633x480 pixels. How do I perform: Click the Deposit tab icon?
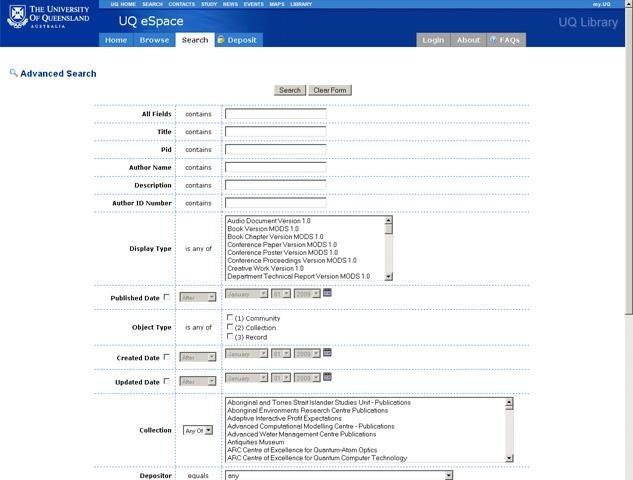click(221, 40)
